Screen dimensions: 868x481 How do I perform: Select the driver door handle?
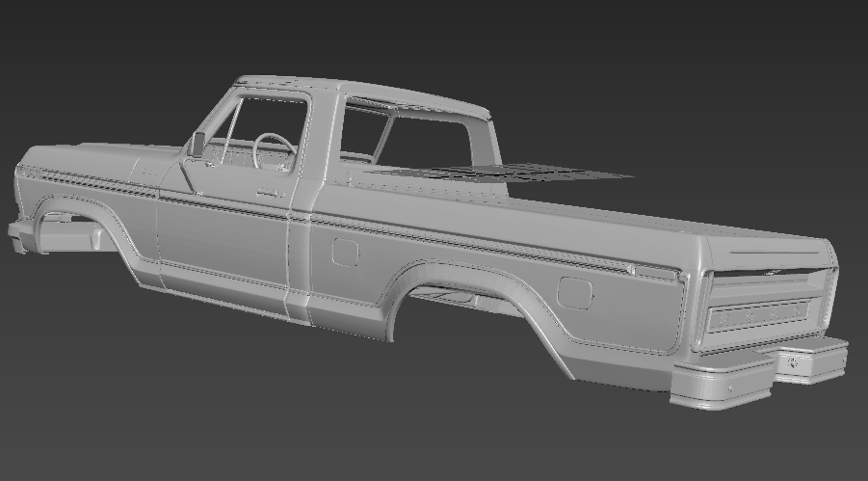coord(268,192)
